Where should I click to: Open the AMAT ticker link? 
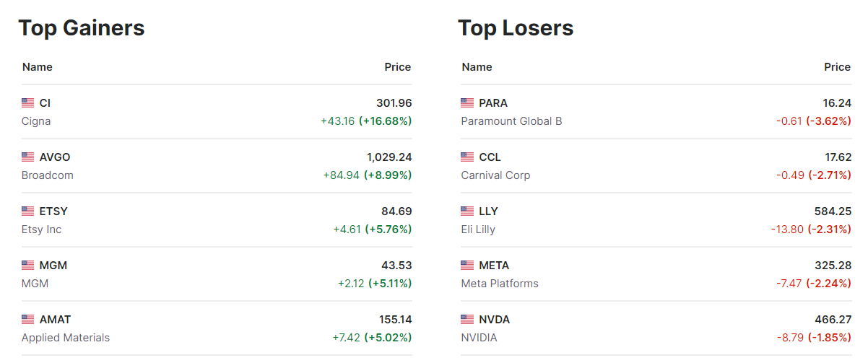[x=55, y=320]
